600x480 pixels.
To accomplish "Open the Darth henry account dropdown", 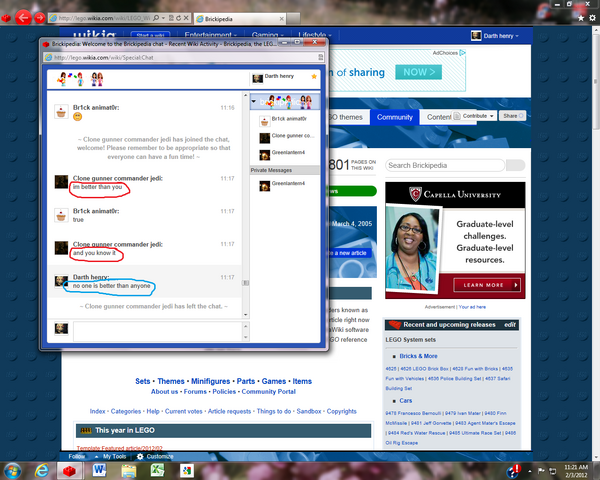I will (495, 36).
